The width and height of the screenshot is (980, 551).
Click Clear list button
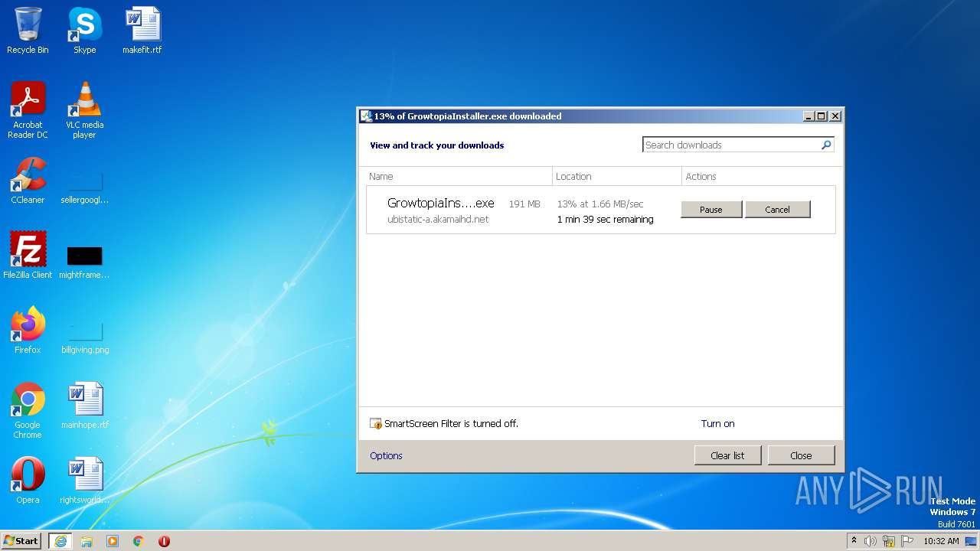[x=727, y=455]
